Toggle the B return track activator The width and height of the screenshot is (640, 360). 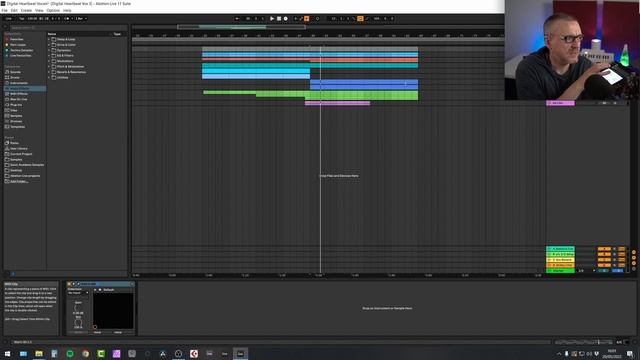(604, 254)
